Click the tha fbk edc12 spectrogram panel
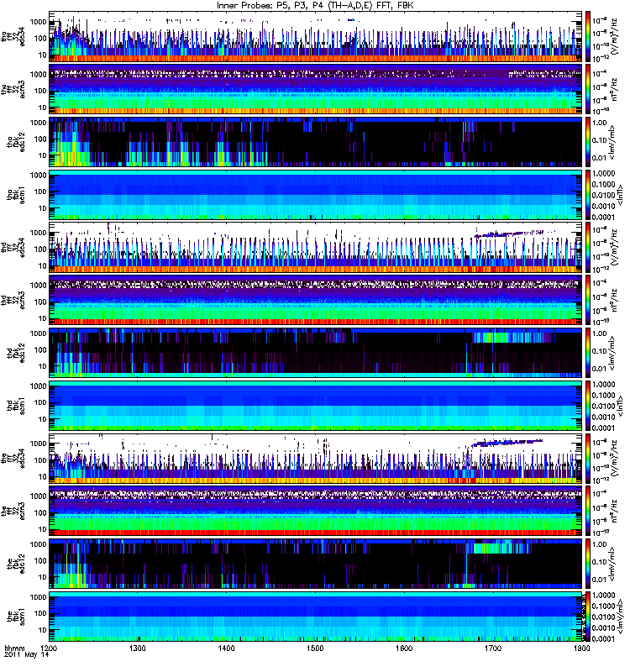This screenshot has height=672, width=630. pyautogui.click(x=316, y=142)
